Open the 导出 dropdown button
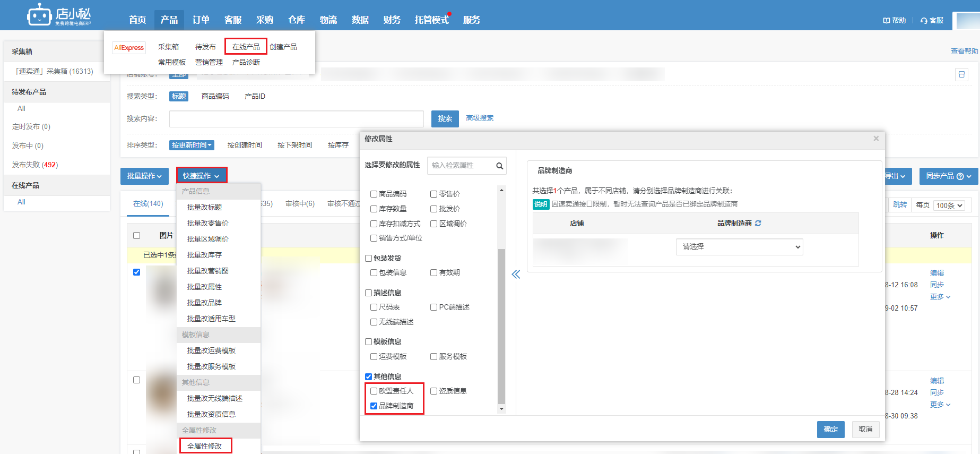This screenshot has height=454, width=980. (897, 176)
